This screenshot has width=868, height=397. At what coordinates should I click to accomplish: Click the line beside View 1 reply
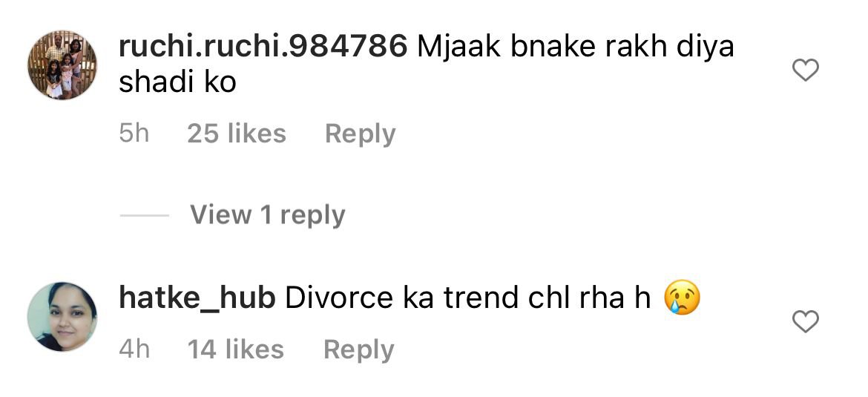(145, 215)
